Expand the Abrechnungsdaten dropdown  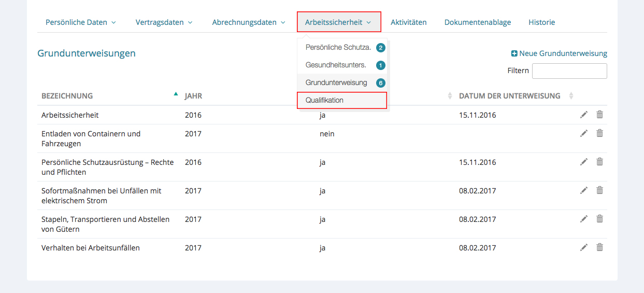click(249, 22)
